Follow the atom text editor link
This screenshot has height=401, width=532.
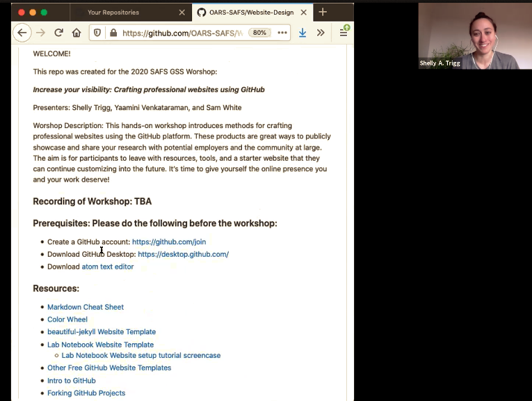[108, 267]
